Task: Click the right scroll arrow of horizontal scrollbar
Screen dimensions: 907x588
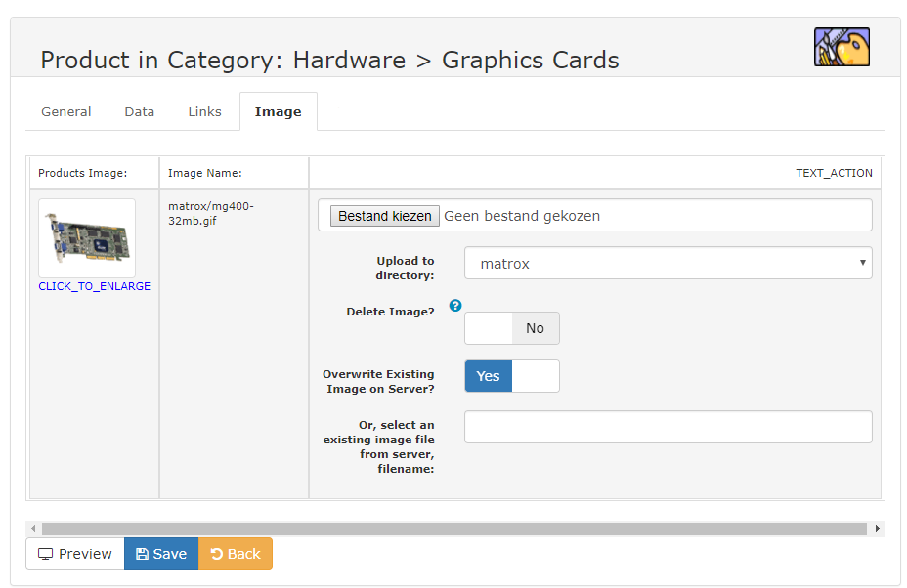Action: click(x=877, y=528)
